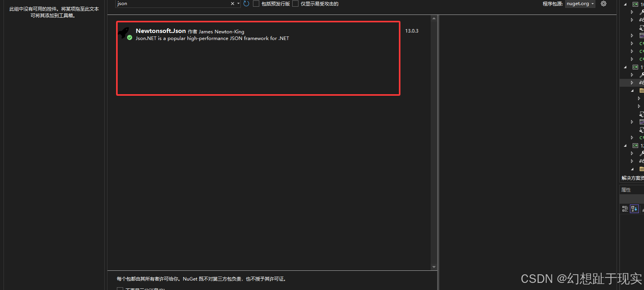
Task: Click the empty toolbox message 此组中没有可用的控件
Action: click(x=54, y=12)
